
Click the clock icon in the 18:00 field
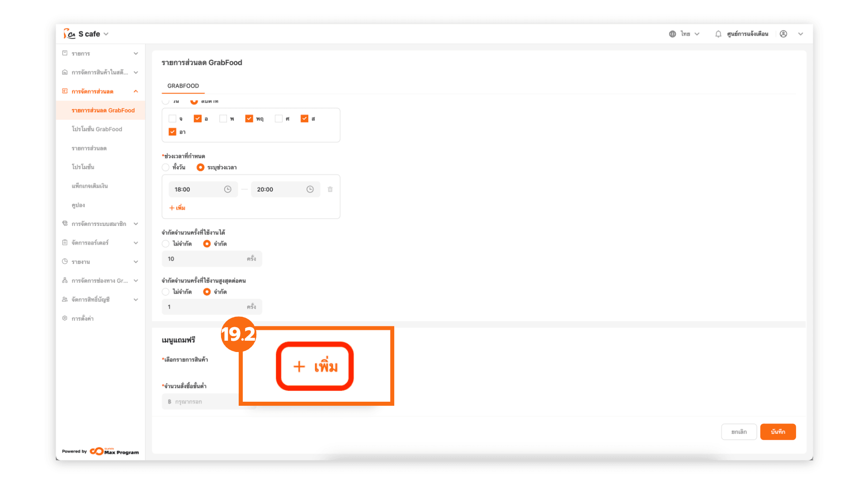(227, 189)
